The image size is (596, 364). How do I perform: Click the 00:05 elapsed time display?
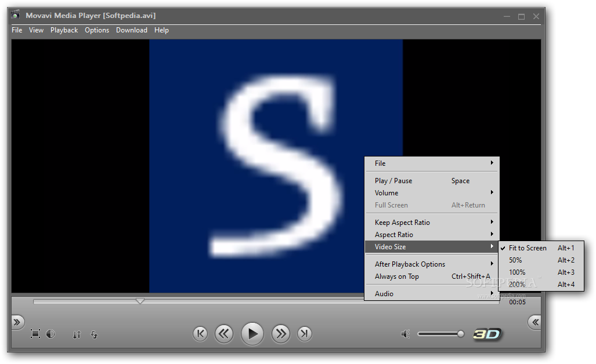[x=517, y=302]
